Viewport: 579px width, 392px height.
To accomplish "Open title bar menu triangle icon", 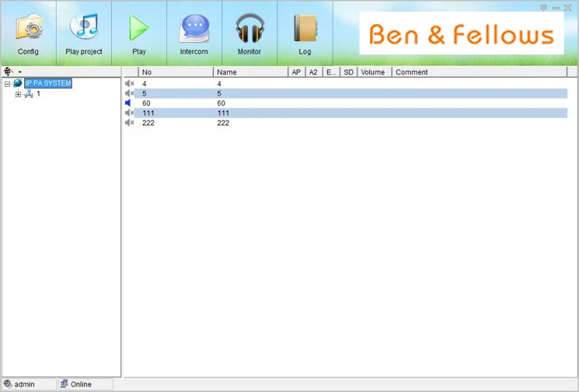I will (x=543, y=8).
